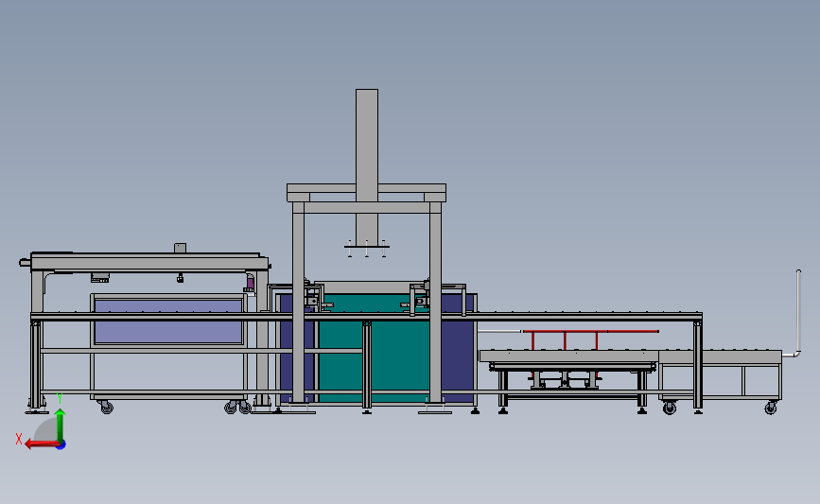Select the light purple window panel on left cart

[x=168, y=321]
